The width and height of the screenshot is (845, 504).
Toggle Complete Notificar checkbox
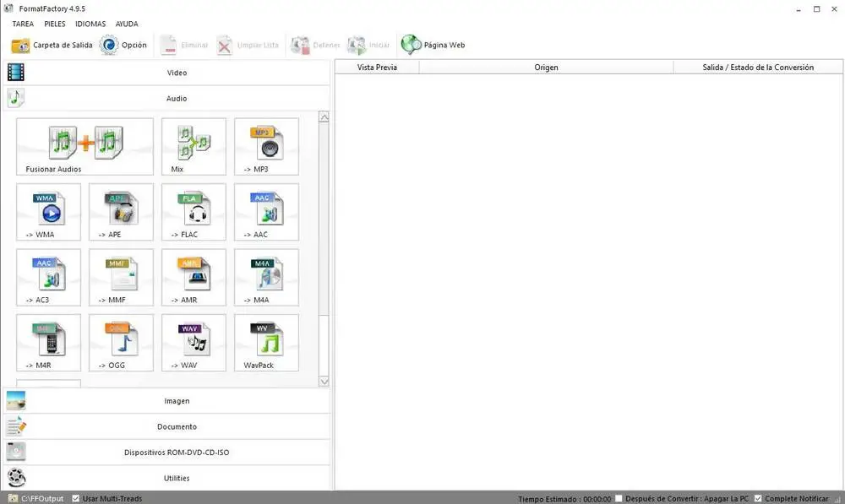[758, 499]
